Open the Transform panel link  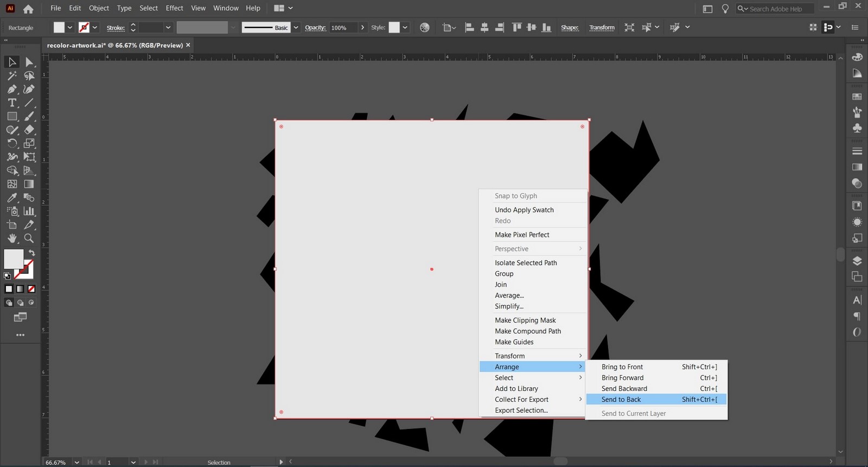pyautogui.click(x=602, y=28)
